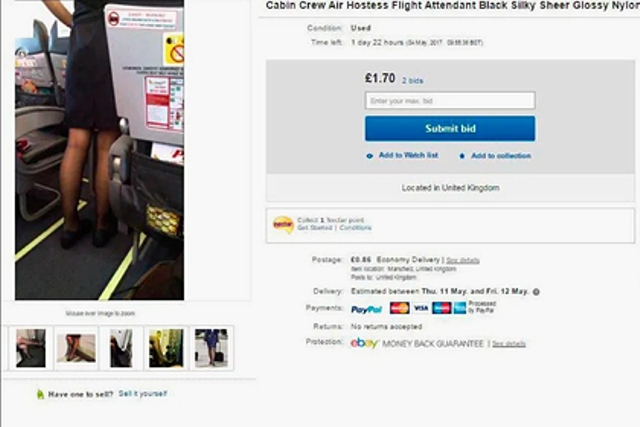Click the Add to Watch list eye icon

coord(369,156)
